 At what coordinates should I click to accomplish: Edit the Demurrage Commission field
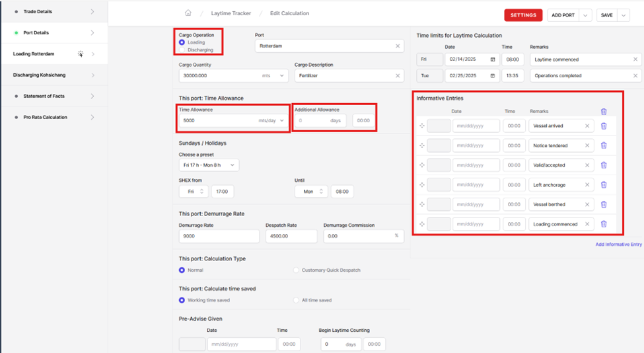point(363,236)
